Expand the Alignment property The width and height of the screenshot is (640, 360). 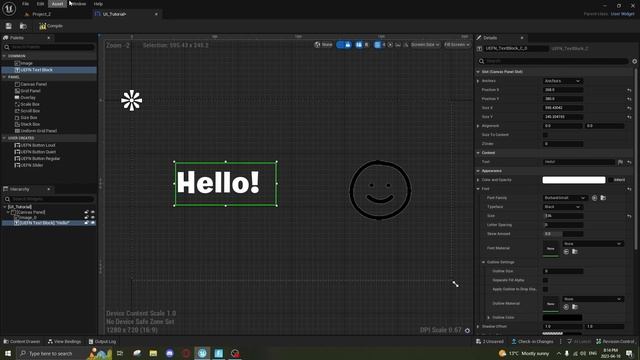pos(478,126)
